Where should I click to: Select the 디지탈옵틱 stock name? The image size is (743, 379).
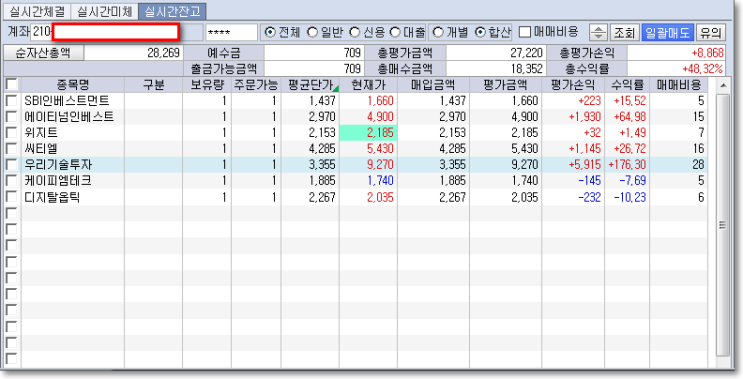tap(52, 197)
